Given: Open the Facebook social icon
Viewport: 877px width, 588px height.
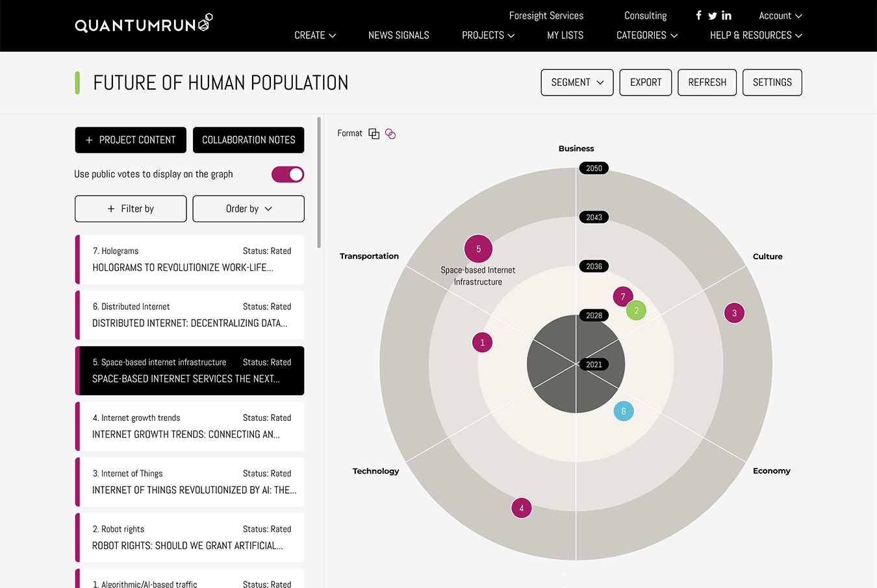Looking at the screenshot, I should click(698, 16).
